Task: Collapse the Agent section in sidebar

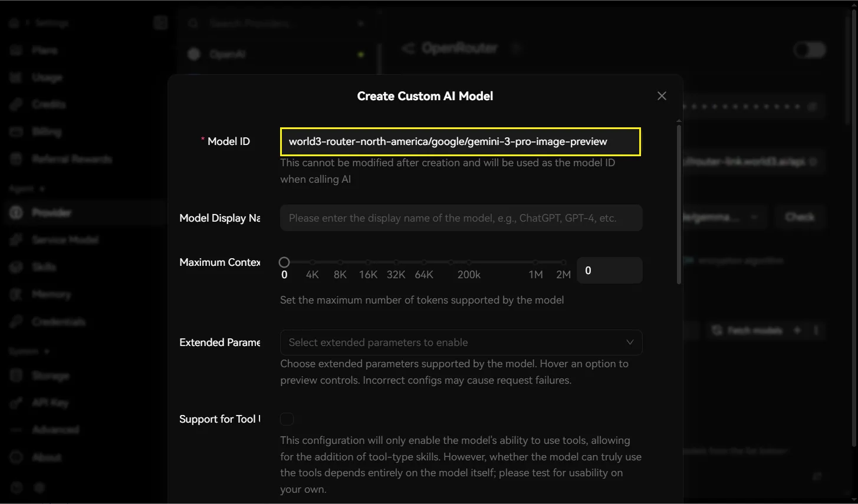Action: (x=27, y=189)
